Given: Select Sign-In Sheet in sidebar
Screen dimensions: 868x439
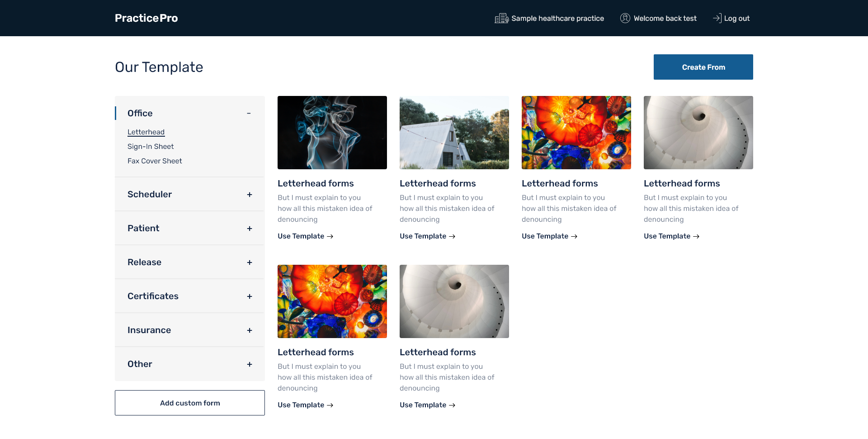Looking at the screenshot, I should click(x=151, y=147).
